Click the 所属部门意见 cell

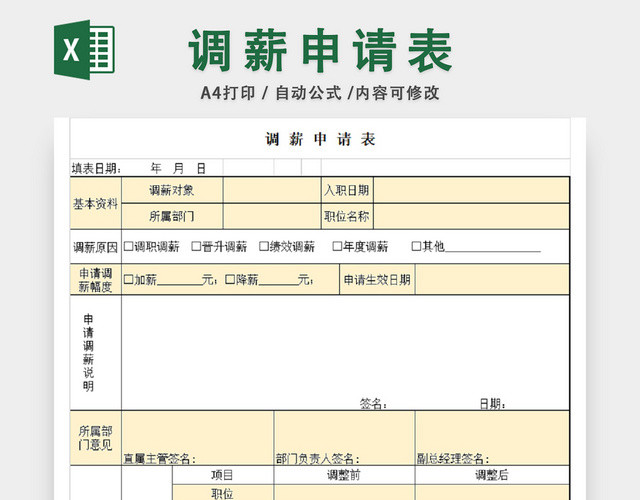click(96, 438)
